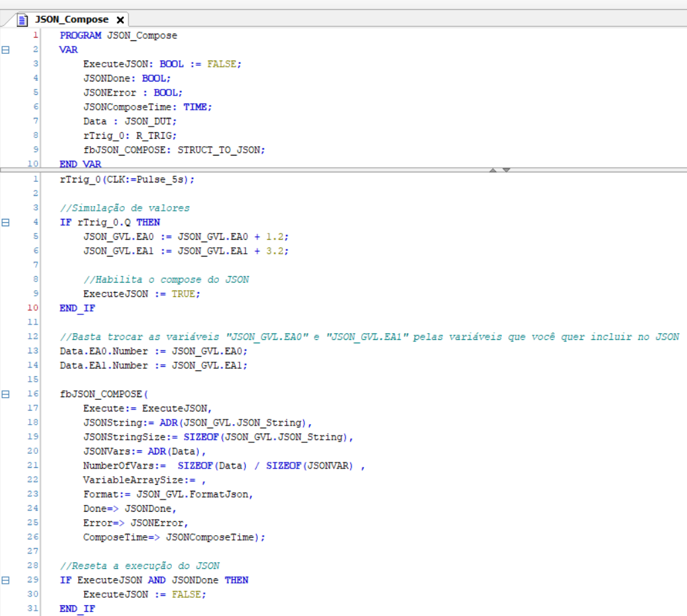Collapse the VAR declaration block
This screenshot has width=687, height=616.
tap(6, 50)
